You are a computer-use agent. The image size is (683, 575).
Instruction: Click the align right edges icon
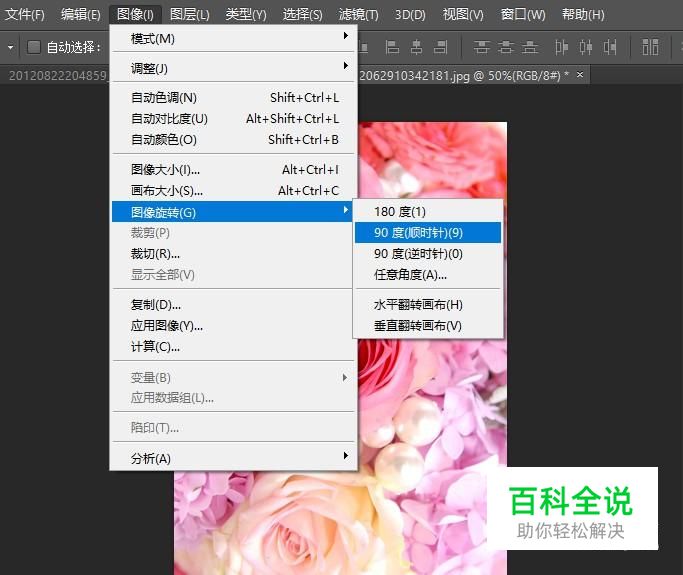(x=440, y=47)
